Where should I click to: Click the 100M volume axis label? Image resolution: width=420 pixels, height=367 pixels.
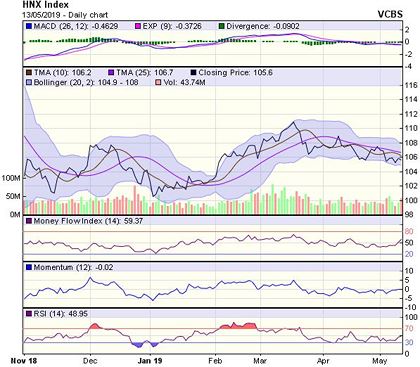[x=11, y=178]
